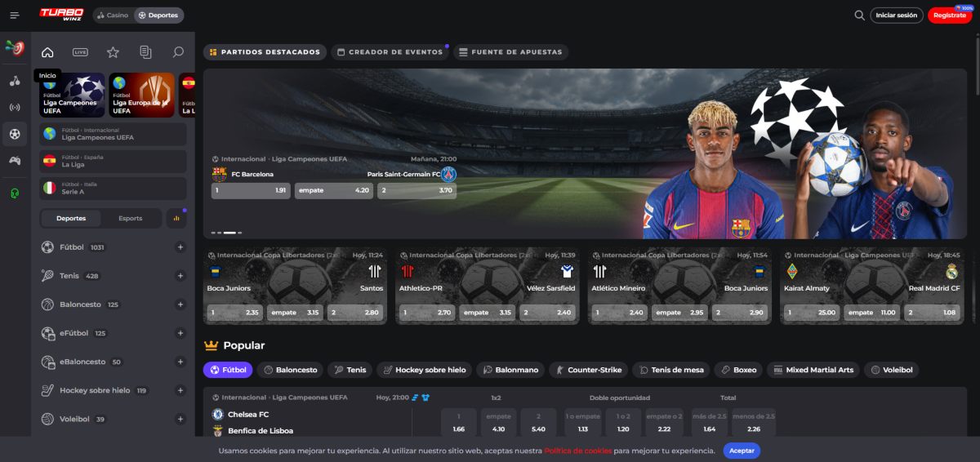Toggle sidebar list to Esports
This screenshot has height=462, width=980.
click(x=130, y=218)
